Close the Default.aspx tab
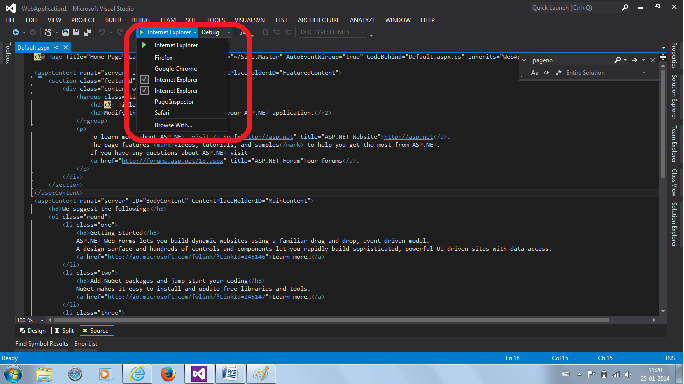The width and height of the screenshot is (684, 384). (x=66, y=47)
